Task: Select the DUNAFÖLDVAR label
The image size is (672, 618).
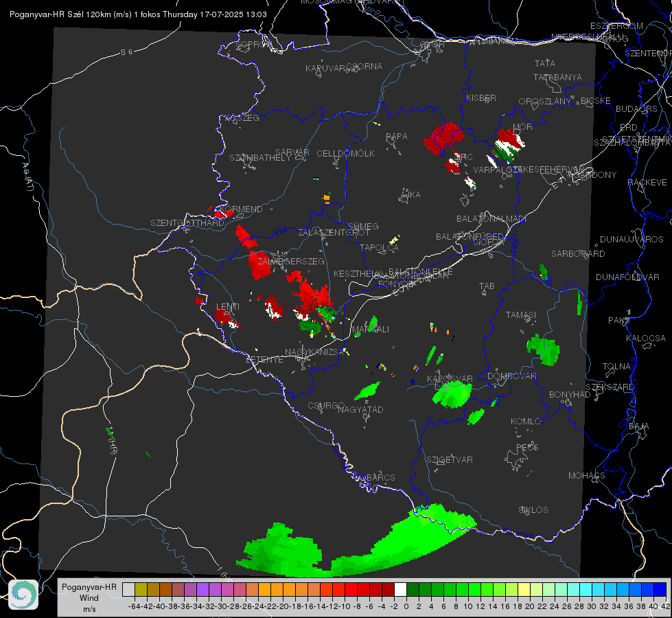Action: click(627, 277)
